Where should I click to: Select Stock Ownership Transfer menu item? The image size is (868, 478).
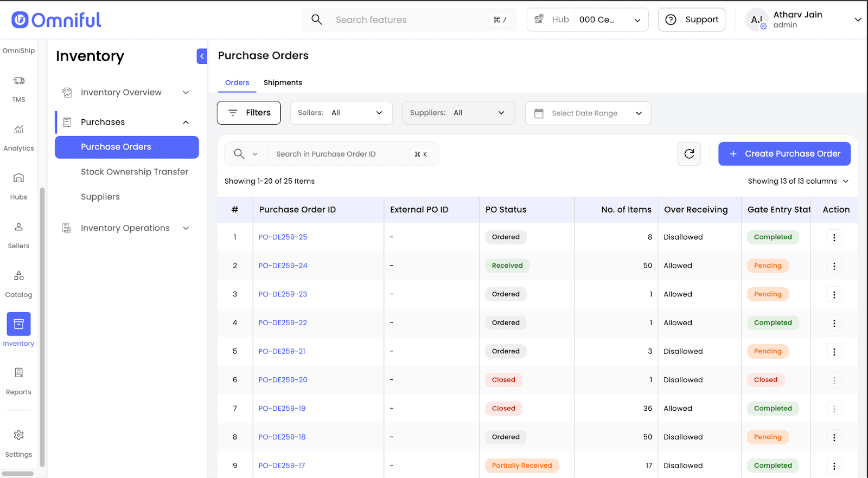[x=135, y=172]
